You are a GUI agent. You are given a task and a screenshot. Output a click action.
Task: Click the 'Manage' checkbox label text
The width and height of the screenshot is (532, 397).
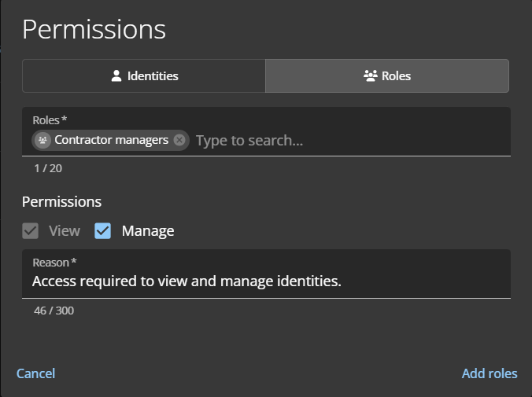click(148, 231)
